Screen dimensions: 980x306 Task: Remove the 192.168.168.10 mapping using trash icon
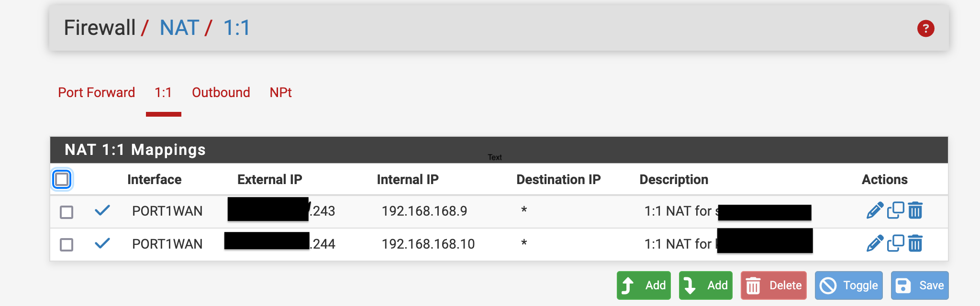click(915, 243)
